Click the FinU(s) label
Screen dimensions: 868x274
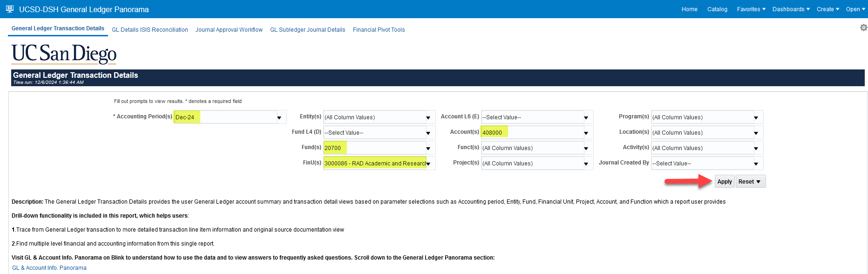point(312,163)
